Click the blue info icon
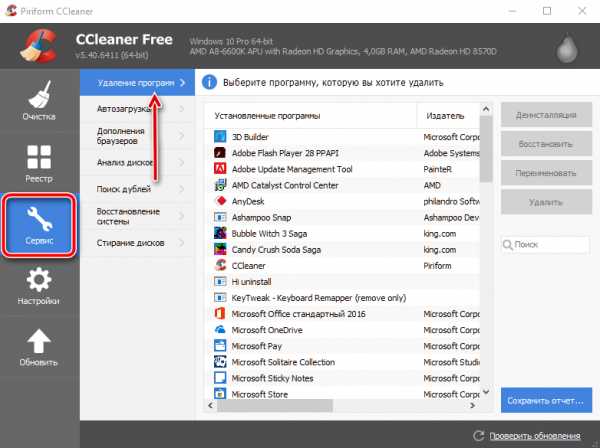 [209, 82]
